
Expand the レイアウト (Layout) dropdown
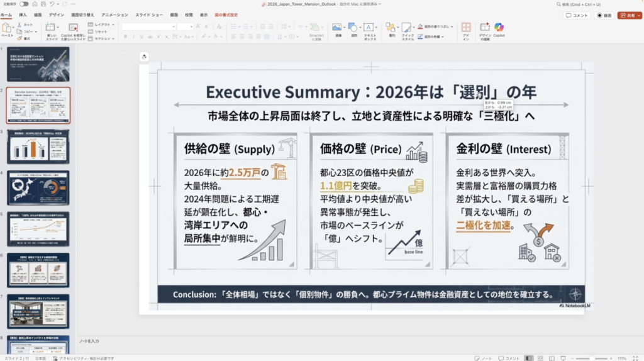(103, 24)
